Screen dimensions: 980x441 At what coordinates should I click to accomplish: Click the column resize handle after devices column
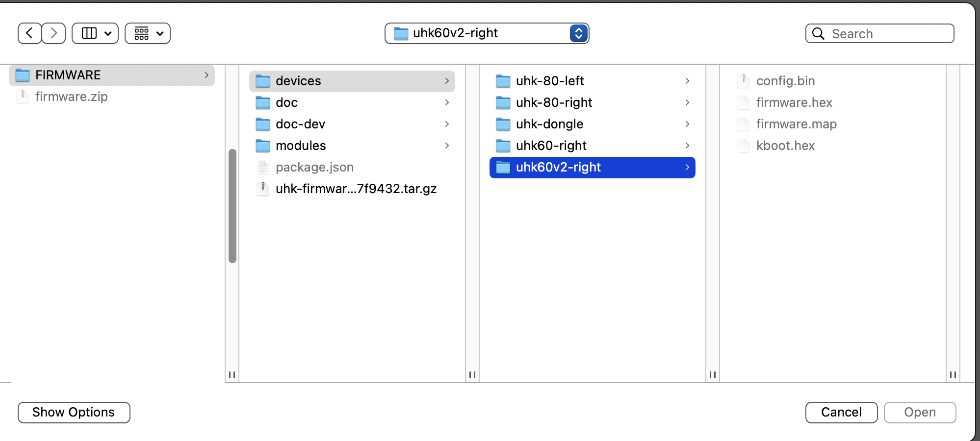[x=472, y=375]
